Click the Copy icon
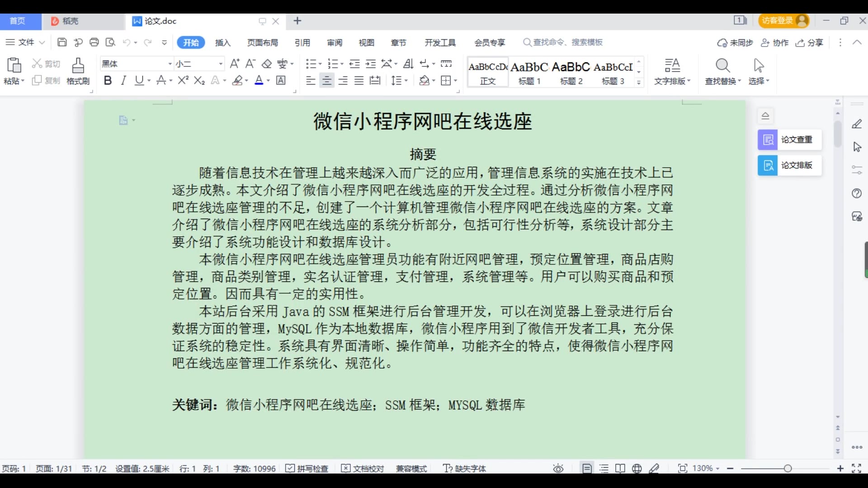This screenshot has width=868, height=488. (37, 80)
